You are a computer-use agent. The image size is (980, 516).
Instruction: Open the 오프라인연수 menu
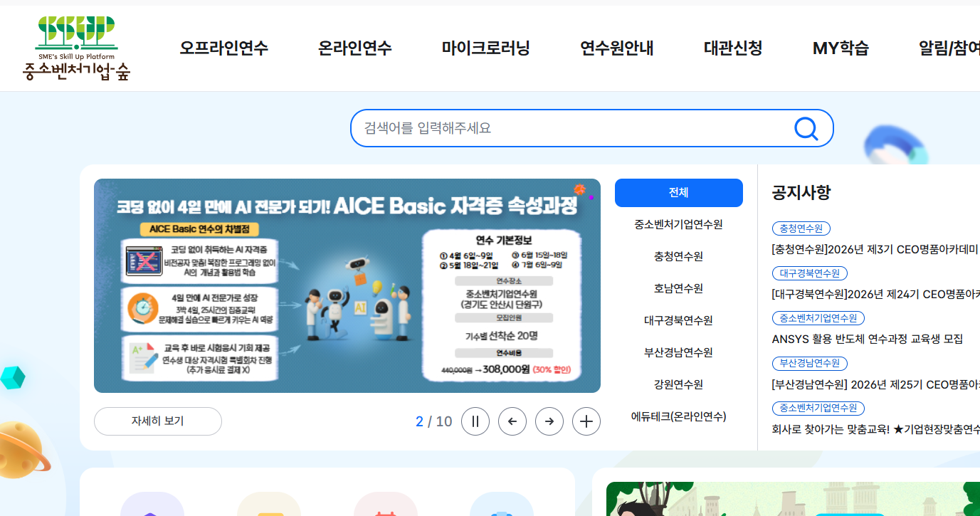tap(223, 48)
